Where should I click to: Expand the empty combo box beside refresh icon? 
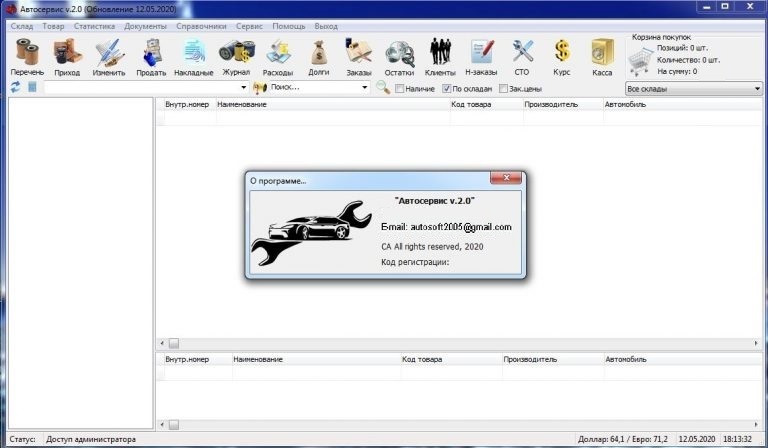(x=244, y=88)
